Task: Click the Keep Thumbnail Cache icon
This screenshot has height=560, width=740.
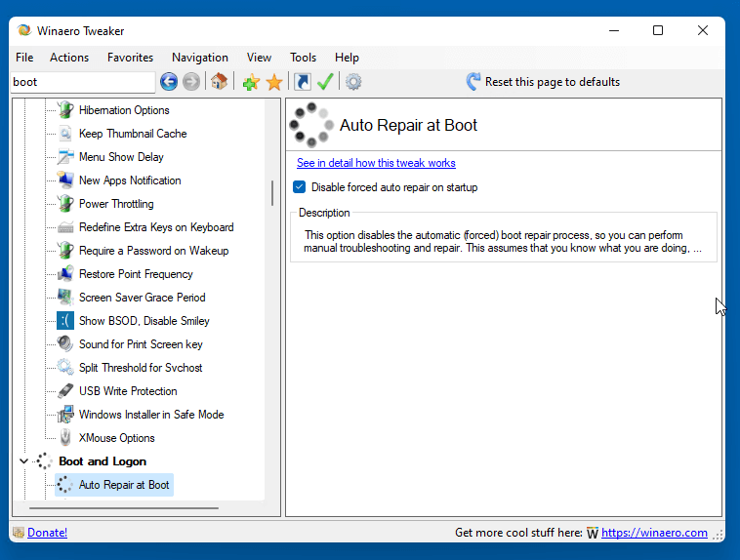Action: (65, 134)
